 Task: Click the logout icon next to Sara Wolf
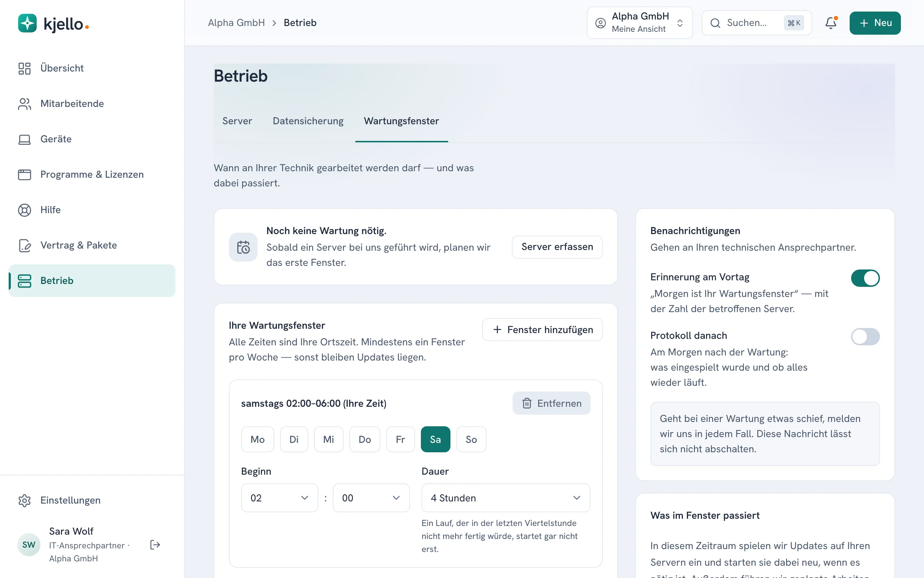[155, 545]
